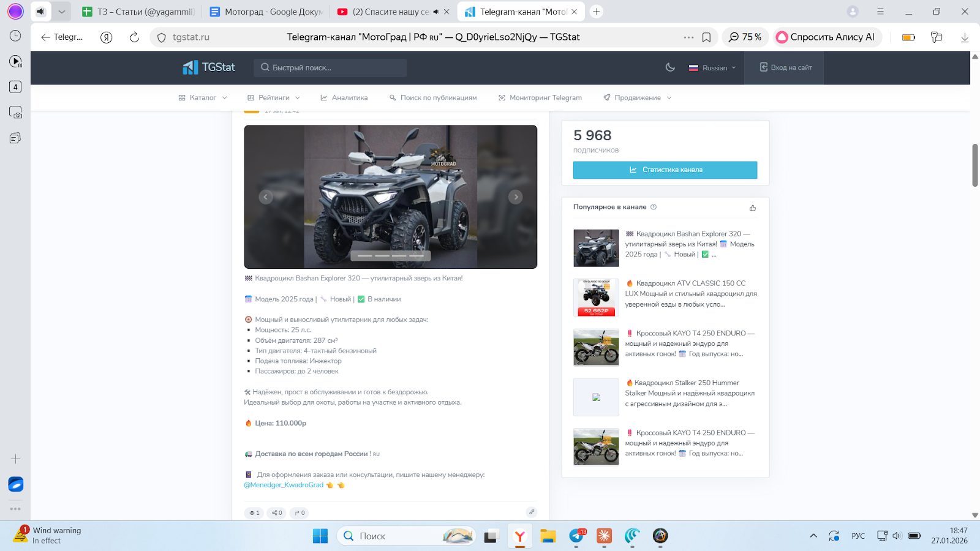This screenshot has height=551, width=980.
Task: Click the Вход на сайт button
Action: click(786, 67)
